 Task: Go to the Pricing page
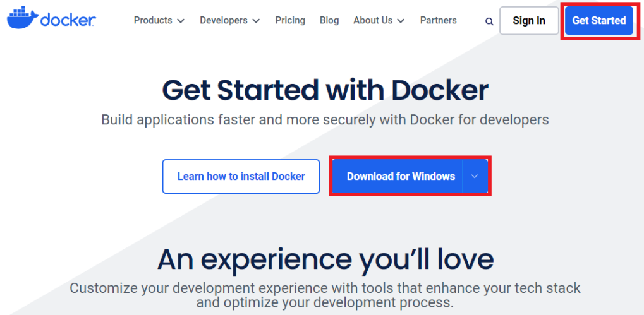[x=290, y=20]
